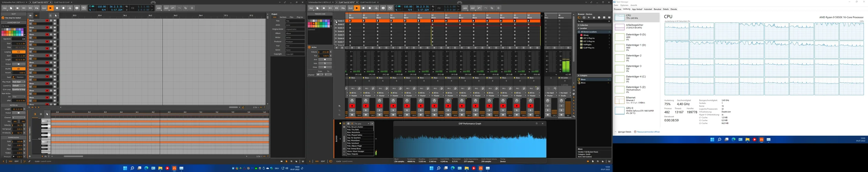This screenshot has width=868, height=172.
Task: Click the Title input field in the Project panel
Action: pos(295,21)
